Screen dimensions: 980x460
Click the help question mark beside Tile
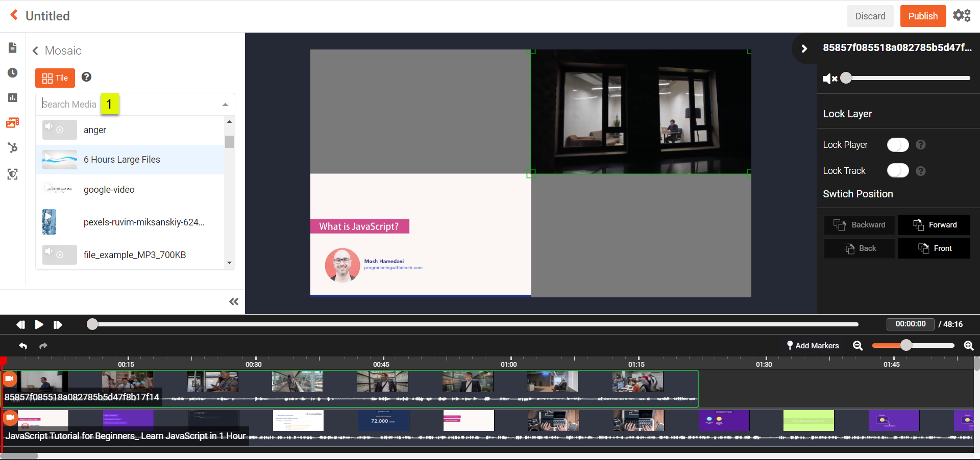(x=86, y=77)
